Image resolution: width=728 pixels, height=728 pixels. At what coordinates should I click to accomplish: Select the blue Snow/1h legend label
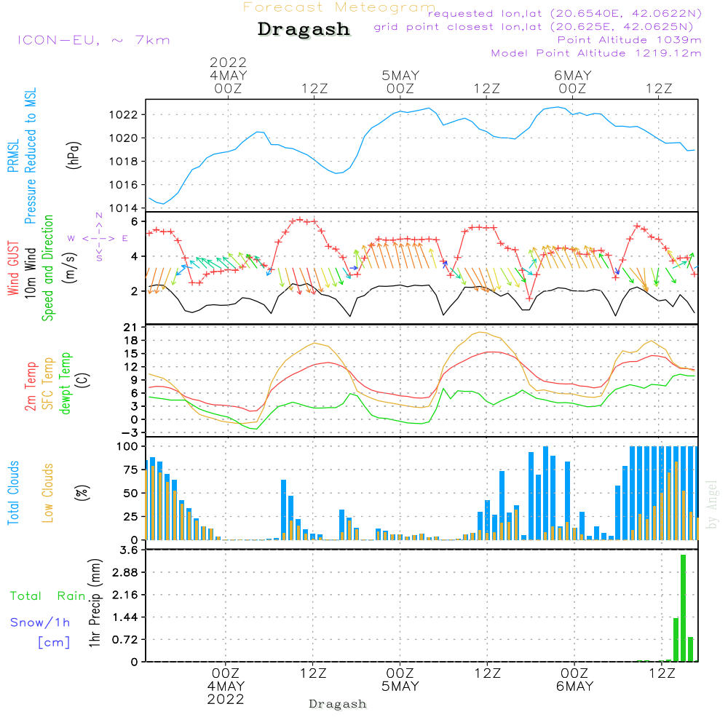pyautogui.click(x=40, y=622)
